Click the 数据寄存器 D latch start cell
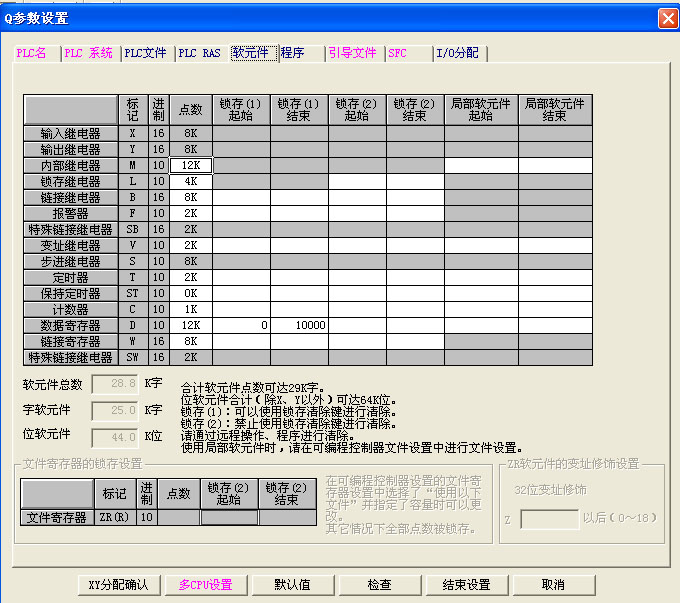 coord(241,326)
